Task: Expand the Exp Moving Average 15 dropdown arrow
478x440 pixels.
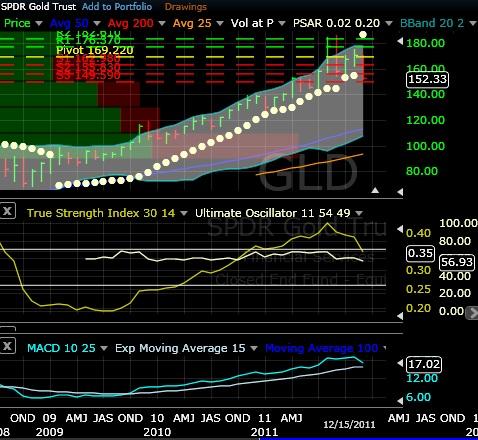Action: point(254,348)
